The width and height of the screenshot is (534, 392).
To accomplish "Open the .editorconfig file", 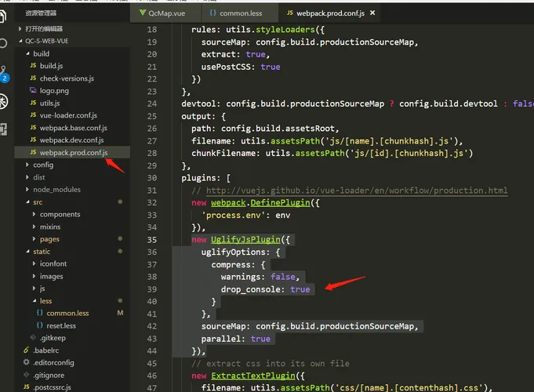I will (x=53, y=363).
